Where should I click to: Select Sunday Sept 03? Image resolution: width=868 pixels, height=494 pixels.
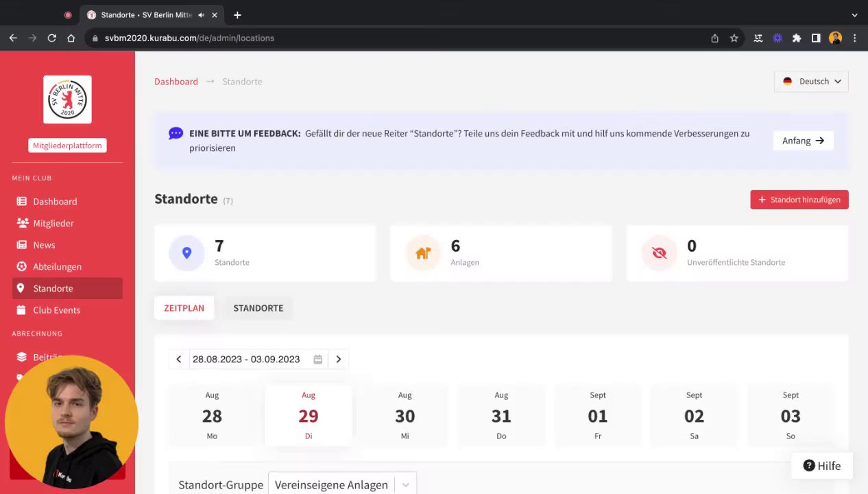point(791,415)
